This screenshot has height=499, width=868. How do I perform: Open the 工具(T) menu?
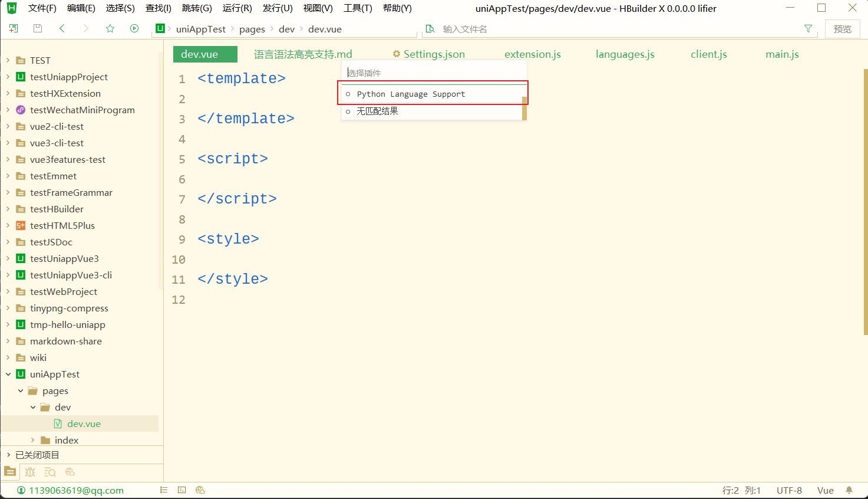tap(358, 8)
